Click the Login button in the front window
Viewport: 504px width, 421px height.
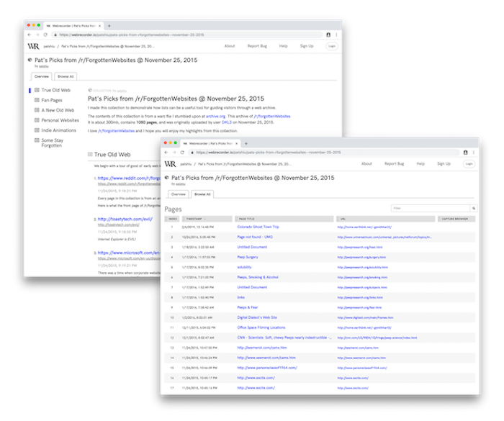(469, 164)
